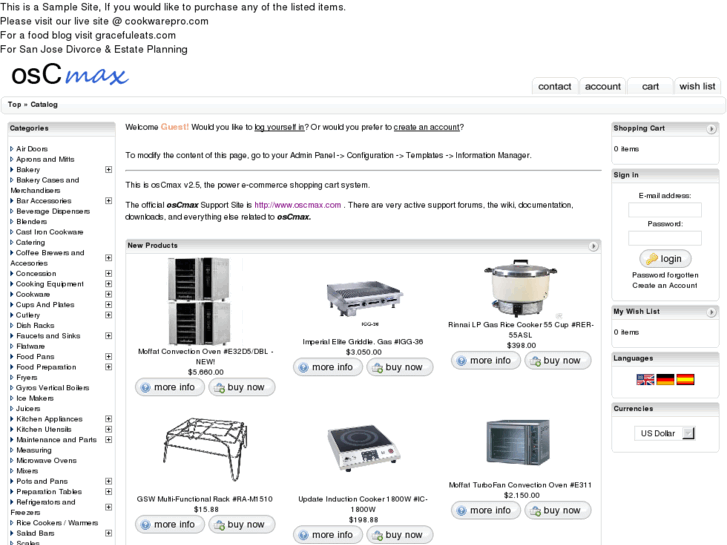Click the English (UK) flag icon

coord(645,379)
